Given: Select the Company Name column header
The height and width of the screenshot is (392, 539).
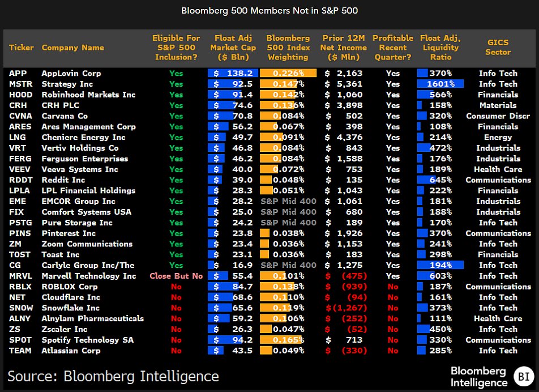Looking at the screenshot, I should click(73, 48).
